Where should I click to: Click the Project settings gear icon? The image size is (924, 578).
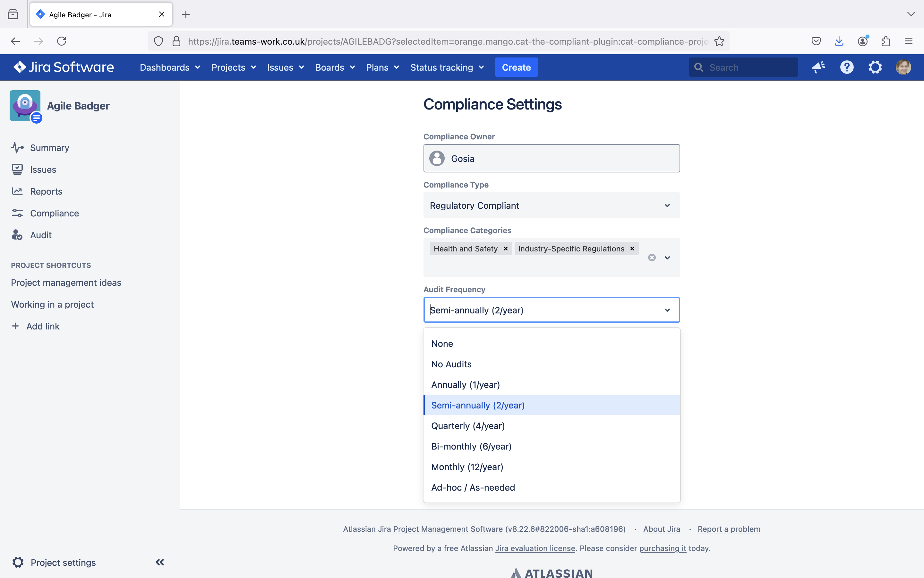18,562
